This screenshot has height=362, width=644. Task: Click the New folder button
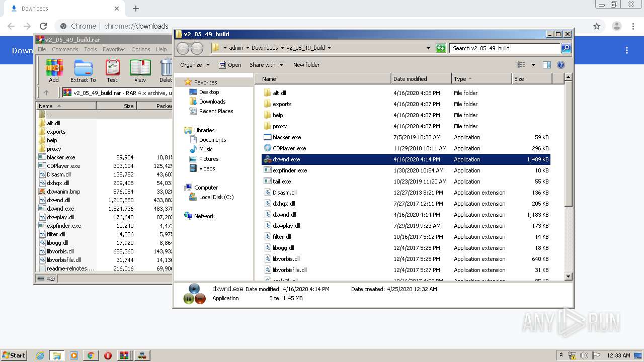pos(306,65)
